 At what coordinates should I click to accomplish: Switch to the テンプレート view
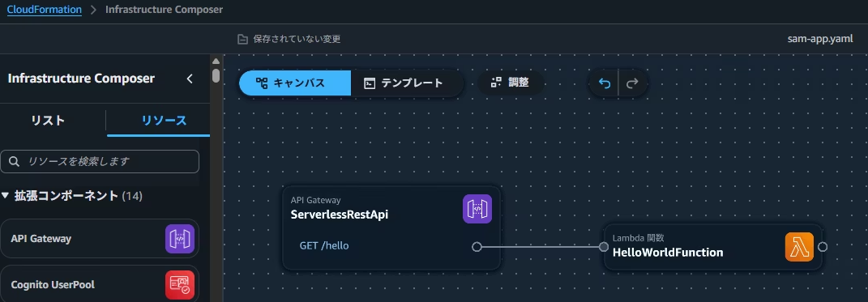click(x=407, y=83)
